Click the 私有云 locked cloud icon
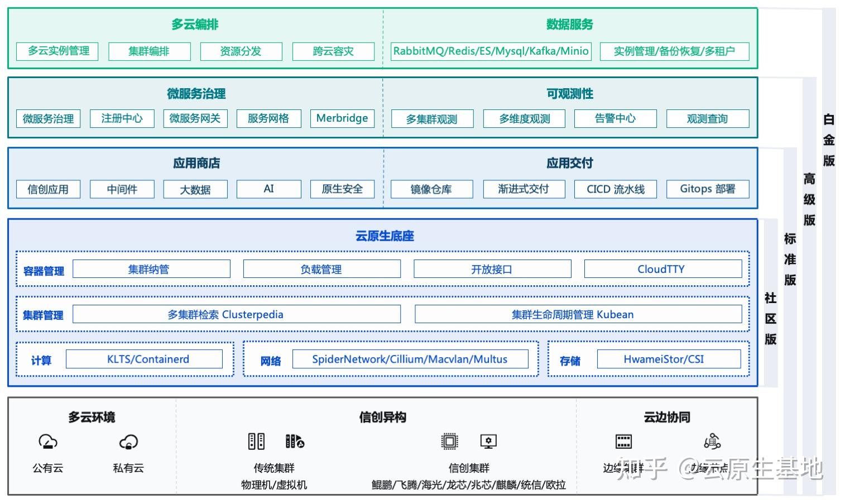 129,442
